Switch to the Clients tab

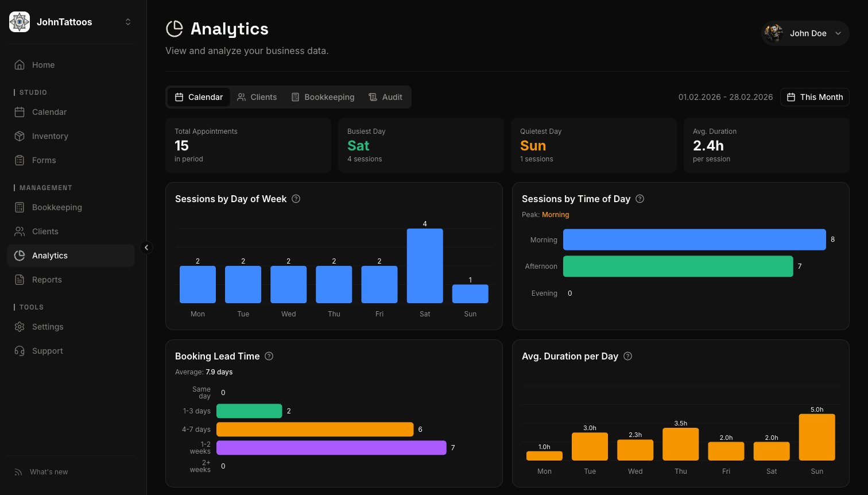(x=257, y=97)
